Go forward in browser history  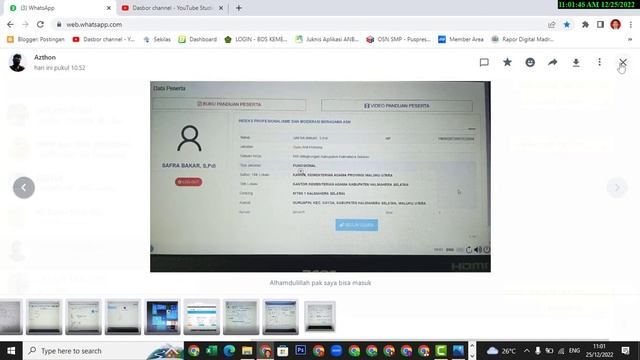click(25, 24)
